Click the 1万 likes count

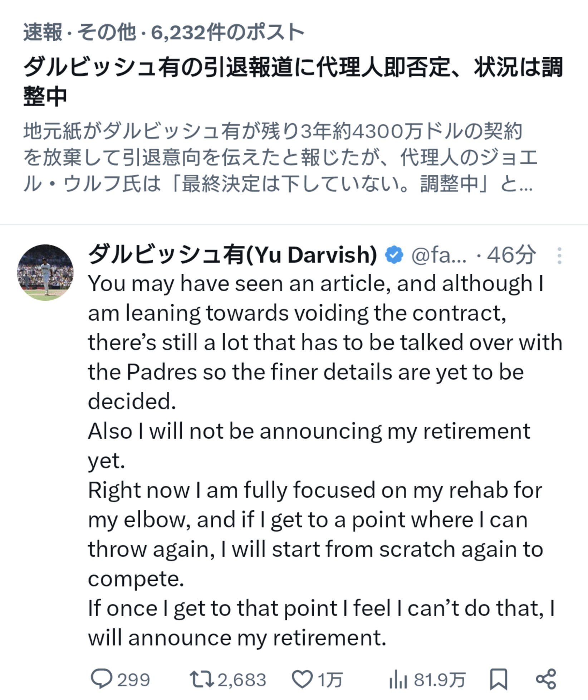click(330, 680)
